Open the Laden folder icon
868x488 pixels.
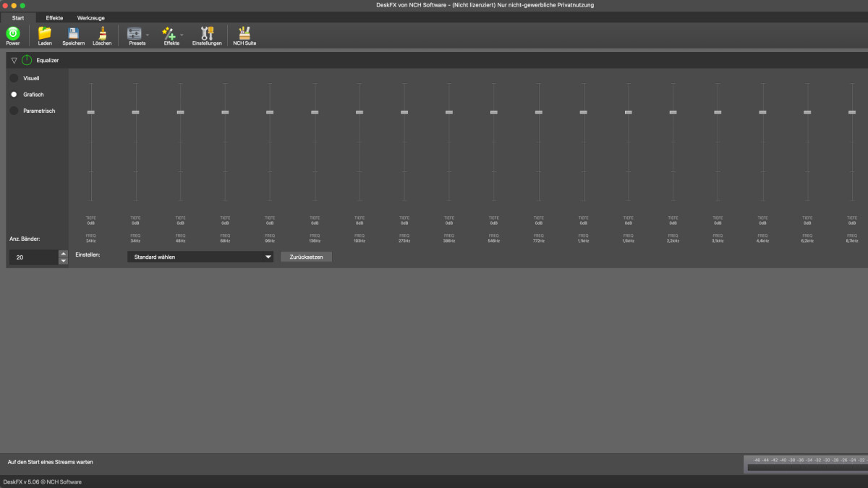click(x=45, y=33)
